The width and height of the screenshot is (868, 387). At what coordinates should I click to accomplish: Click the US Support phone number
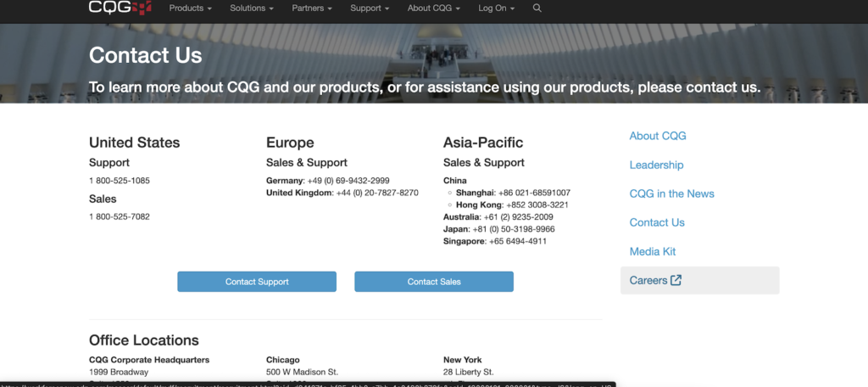click(x=120, y=181)
